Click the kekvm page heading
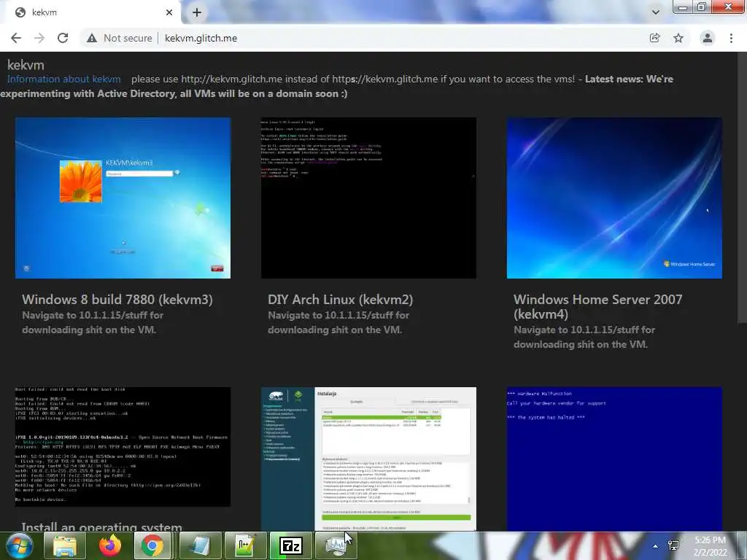The width and height of the screenshot is (747, 560). (x=26, y=65)
